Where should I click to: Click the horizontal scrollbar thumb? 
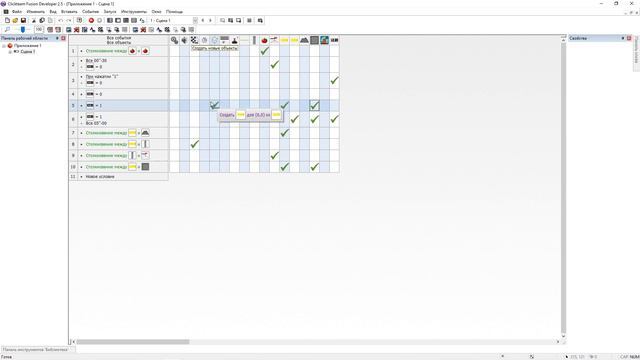133,342
